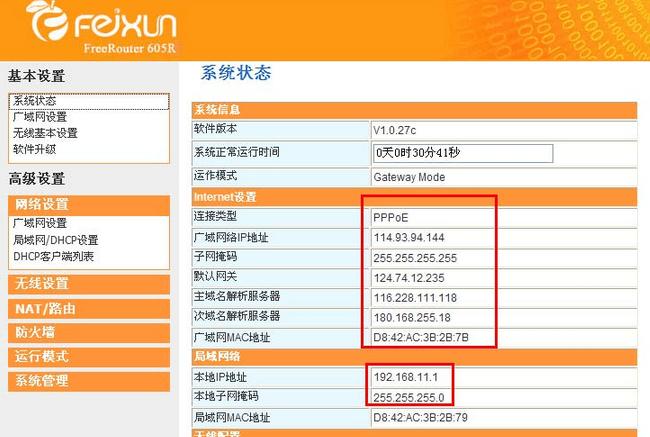The image size is (650, 437).
Task: Click the 广域网MAC地址 label
Action: pos(232,337)
